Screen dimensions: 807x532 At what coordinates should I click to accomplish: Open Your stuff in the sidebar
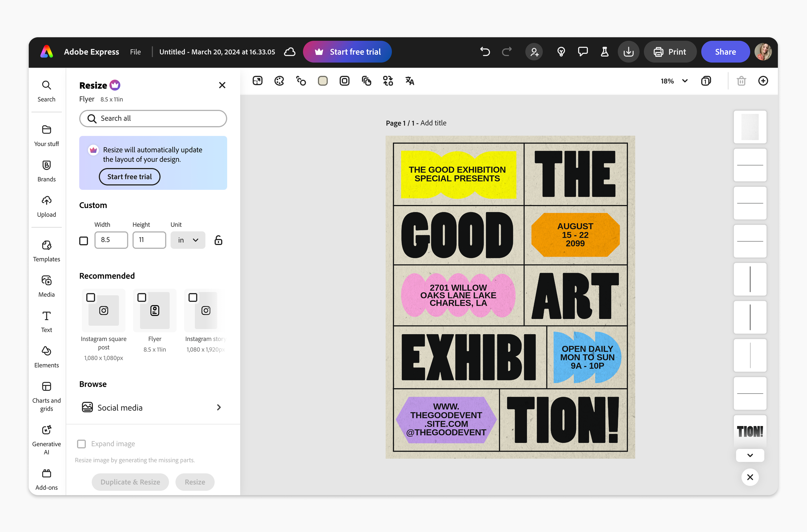point(46,136)
